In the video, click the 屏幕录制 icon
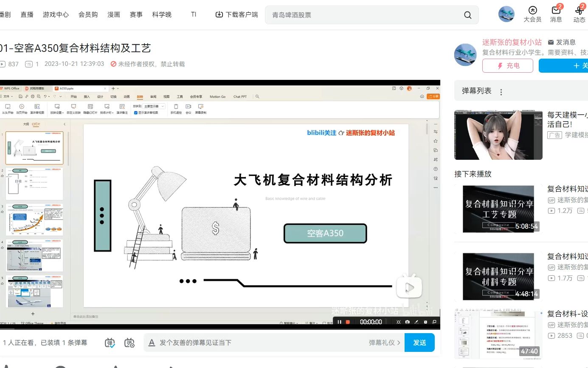The image size is (588, 368). [201, 109]
